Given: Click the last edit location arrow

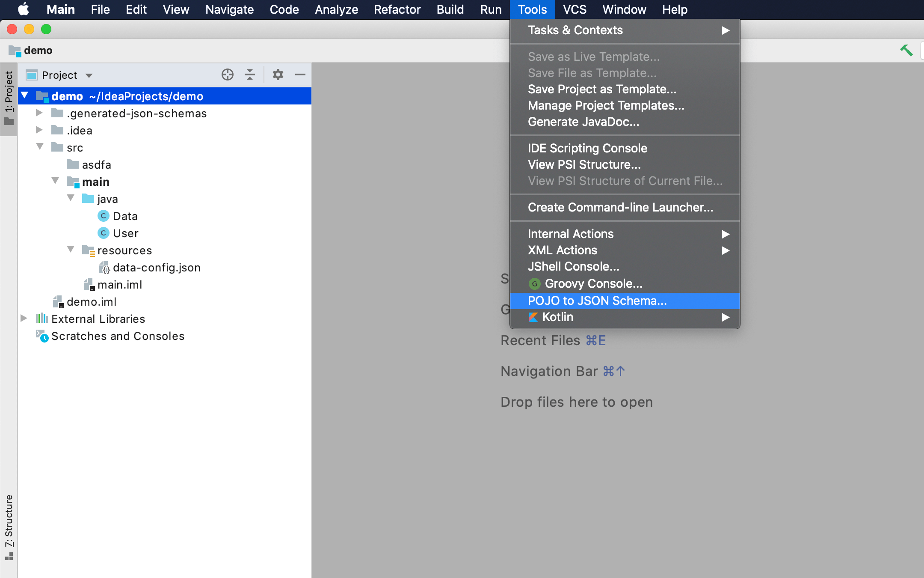Looking at the screenshot, I should click(907, 50).
